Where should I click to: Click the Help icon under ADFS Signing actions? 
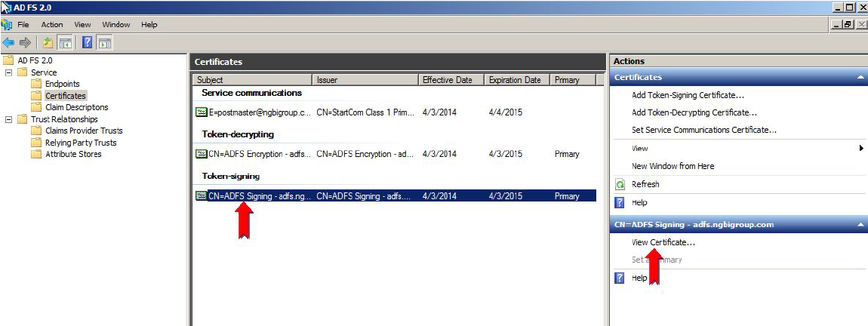click(620, 278)
